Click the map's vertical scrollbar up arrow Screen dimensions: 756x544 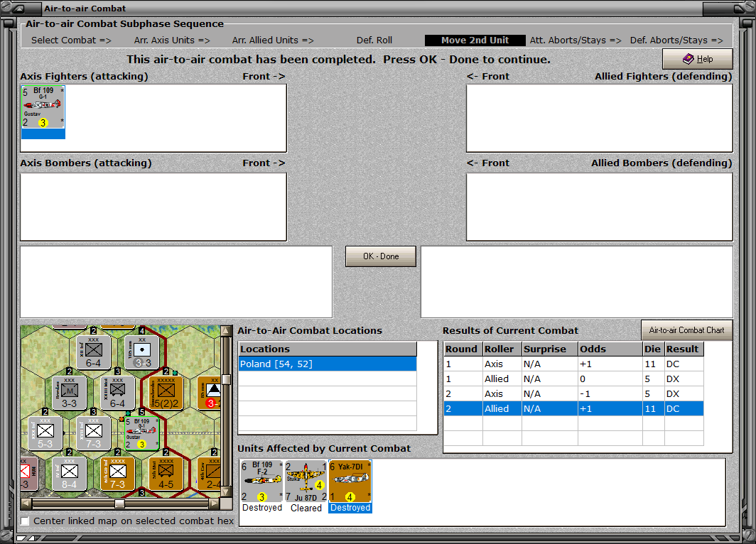(x=226, y=331)
